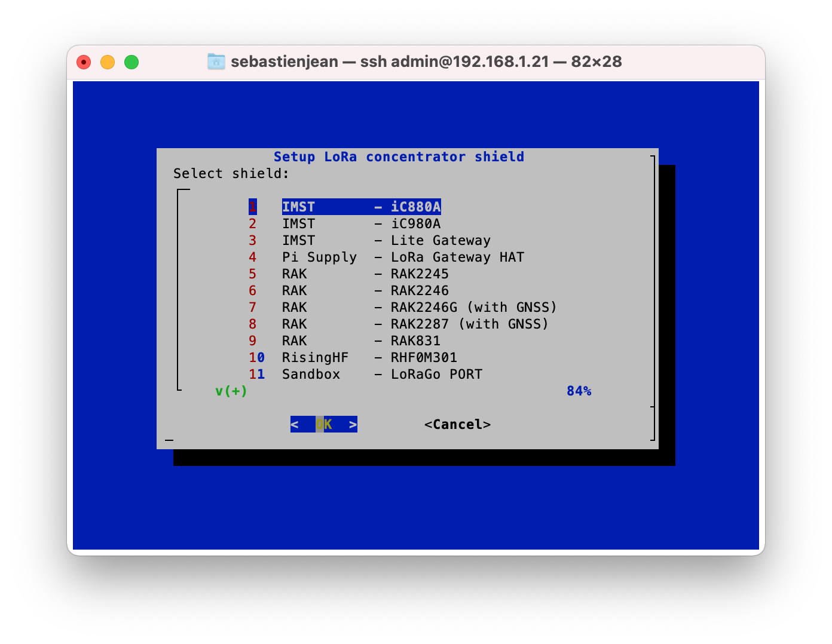832x644 pixels.
Task: Close the terminal window with red button
Action: (x=84, y=62)
